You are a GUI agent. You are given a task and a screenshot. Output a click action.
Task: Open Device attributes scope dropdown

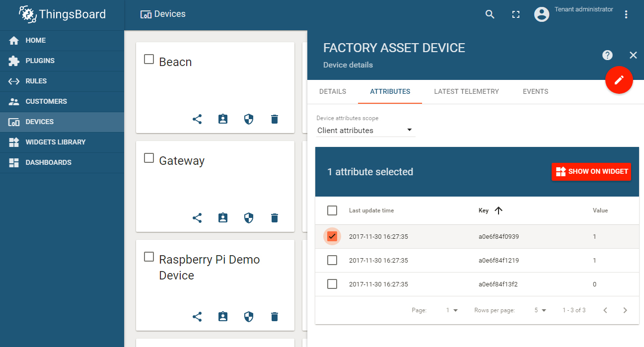coord(365,130)
